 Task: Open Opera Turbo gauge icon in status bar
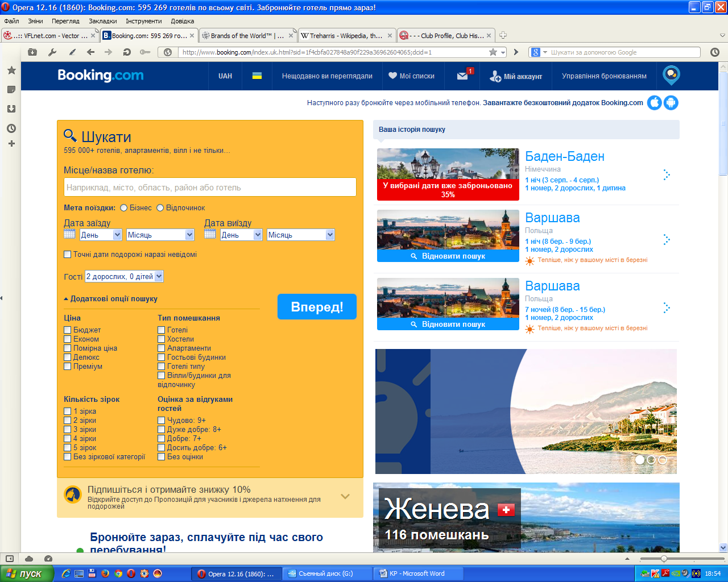[x=48, y=559]
